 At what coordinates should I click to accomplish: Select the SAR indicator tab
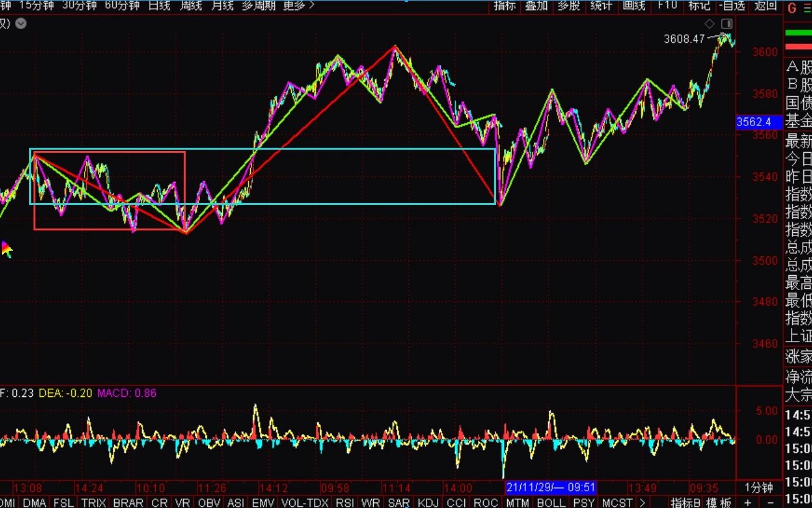399,502
